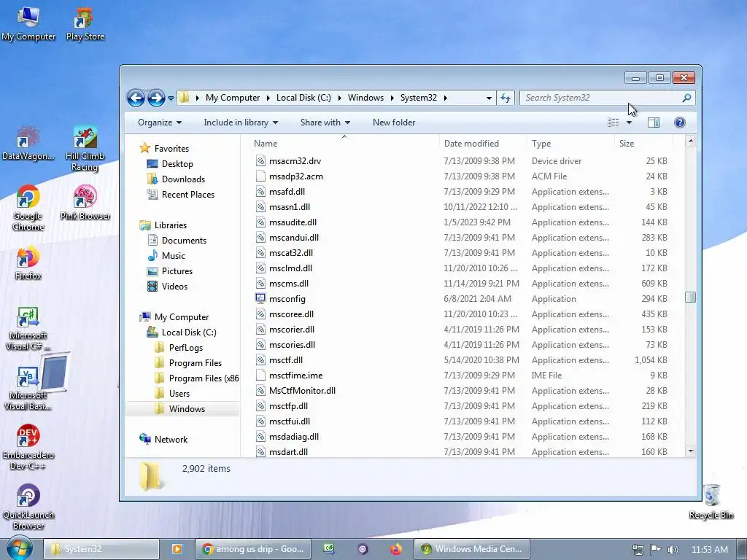Select Network in navigation pane
Screen dimensions: 747x560
tap(163, 440)
